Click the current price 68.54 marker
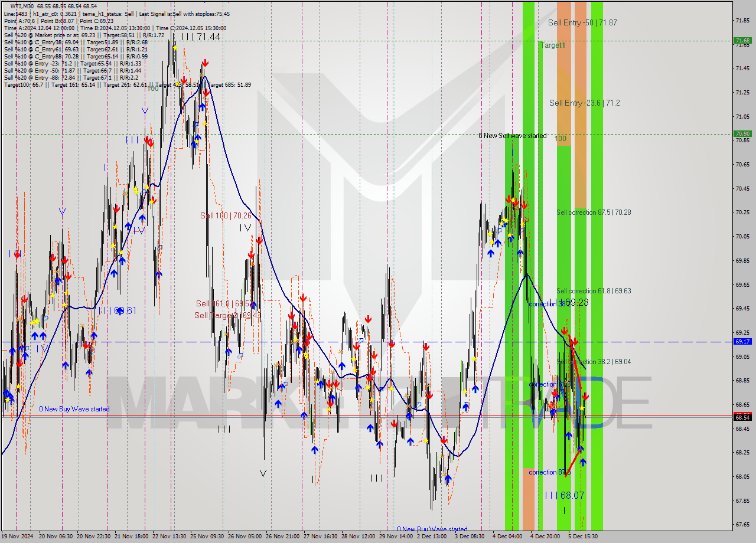 coord(742,417)
